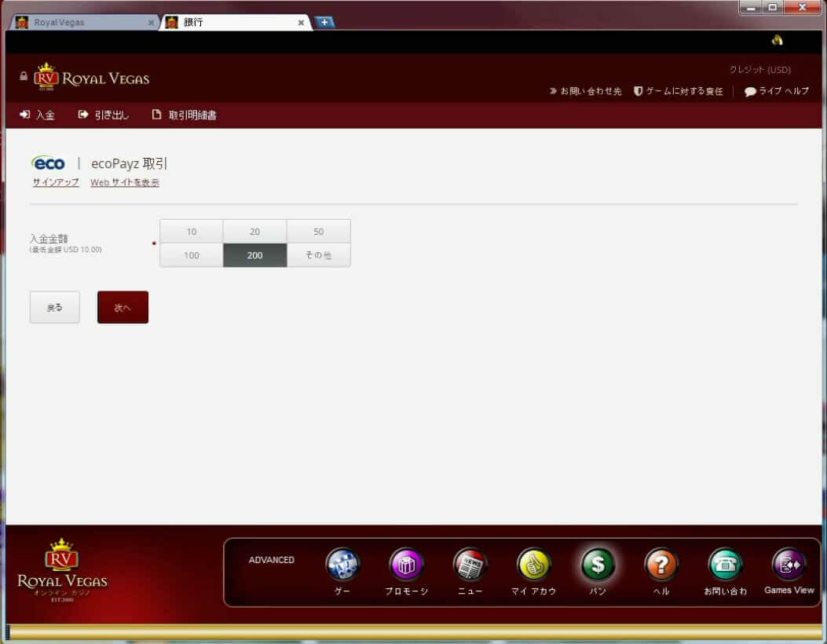Open the Help question mark icon
Screen dimensions: 827x644
tap(661, 565)
